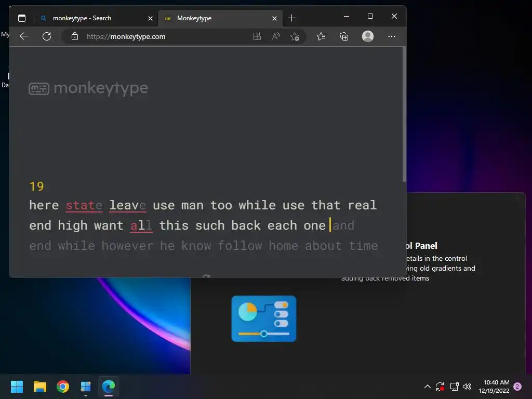Open the Edge tab actions menu icon
Image resolution: width=532 pixels, height=399 pixels.
(x=22, y=18)
